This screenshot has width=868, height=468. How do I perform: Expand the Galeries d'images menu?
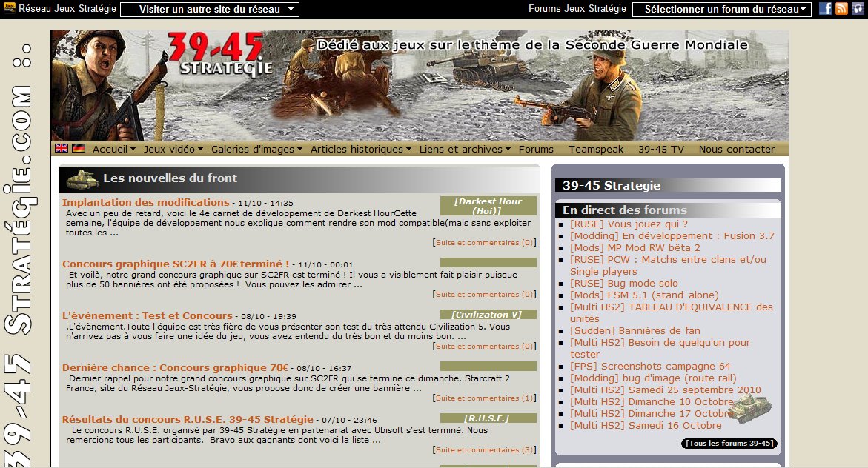pyautogui.click(x=256, y=149)
